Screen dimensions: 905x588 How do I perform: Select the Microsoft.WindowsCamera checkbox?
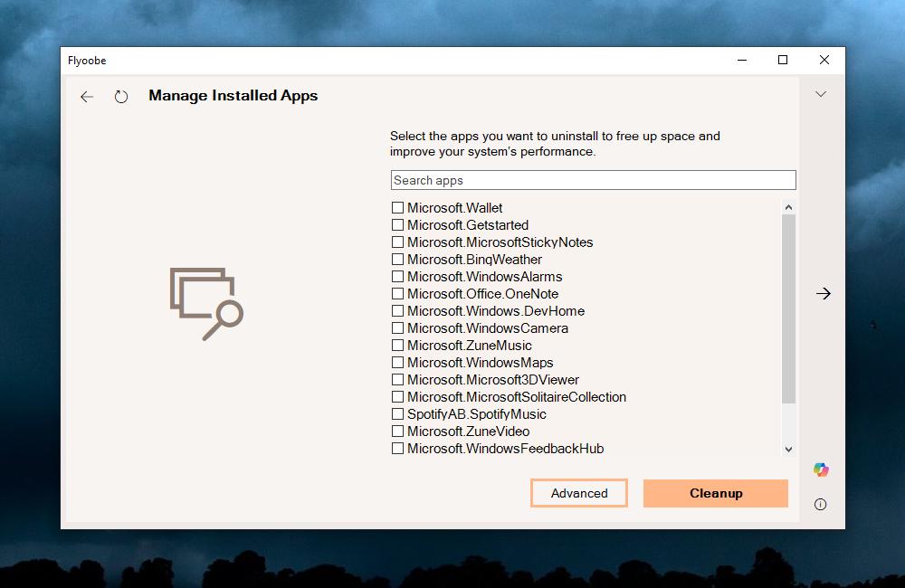tap(397, 328)
